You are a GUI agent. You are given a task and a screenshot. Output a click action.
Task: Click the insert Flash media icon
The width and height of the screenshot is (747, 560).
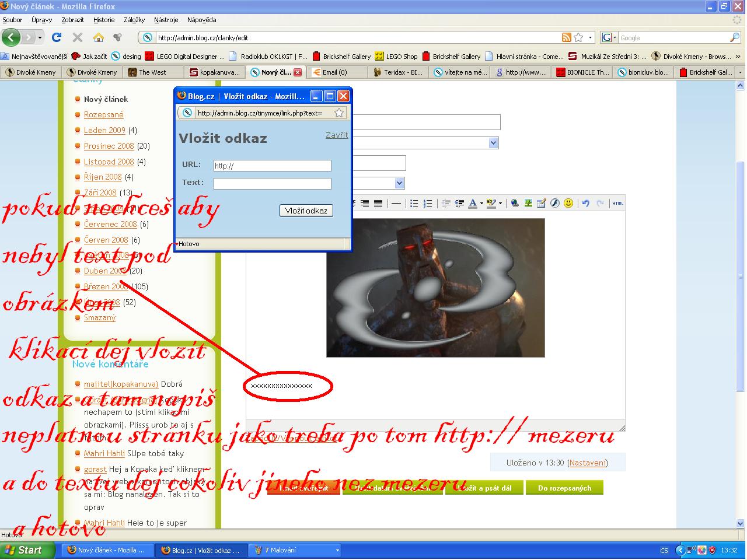click(x=555, y=203)
